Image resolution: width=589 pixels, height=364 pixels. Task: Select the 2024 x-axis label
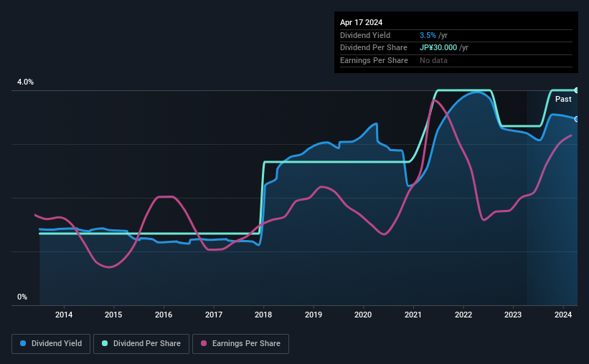click(x=563, y=315)
